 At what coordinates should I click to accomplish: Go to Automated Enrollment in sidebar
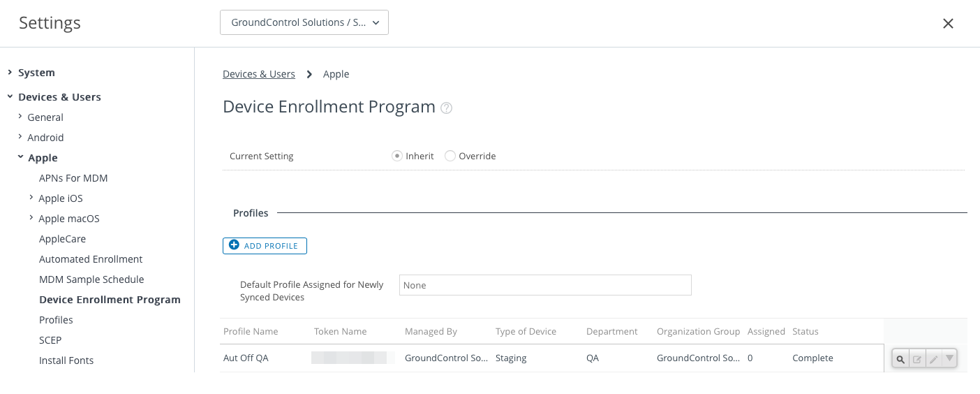point(91,259)
